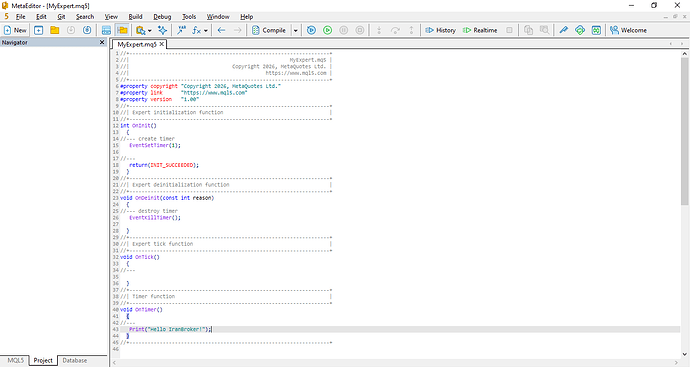
Task: Open the Window menu
Action: pyautogui.click(x=218, y=17)
